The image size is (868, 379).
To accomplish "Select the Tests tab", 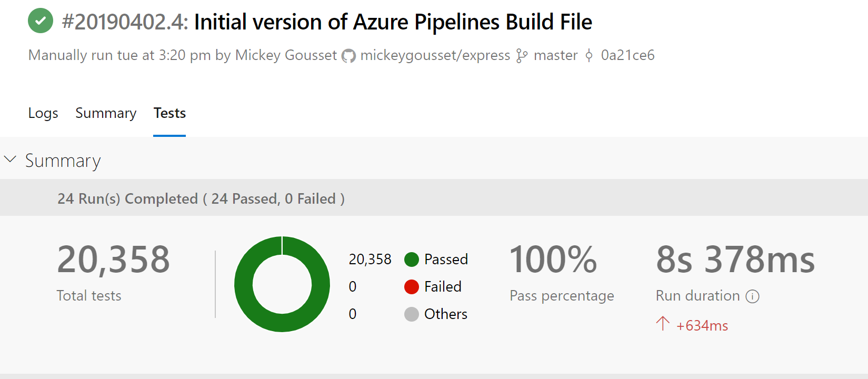I will click(169, 113).
